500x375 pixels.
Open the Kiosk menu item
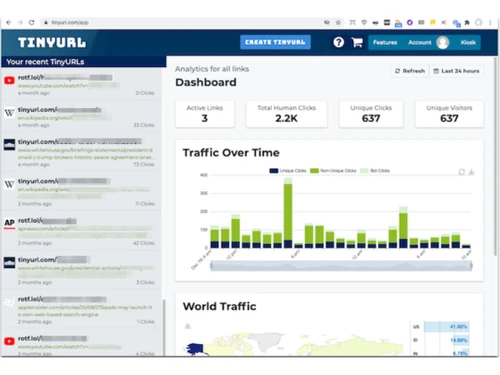point(468,42)
